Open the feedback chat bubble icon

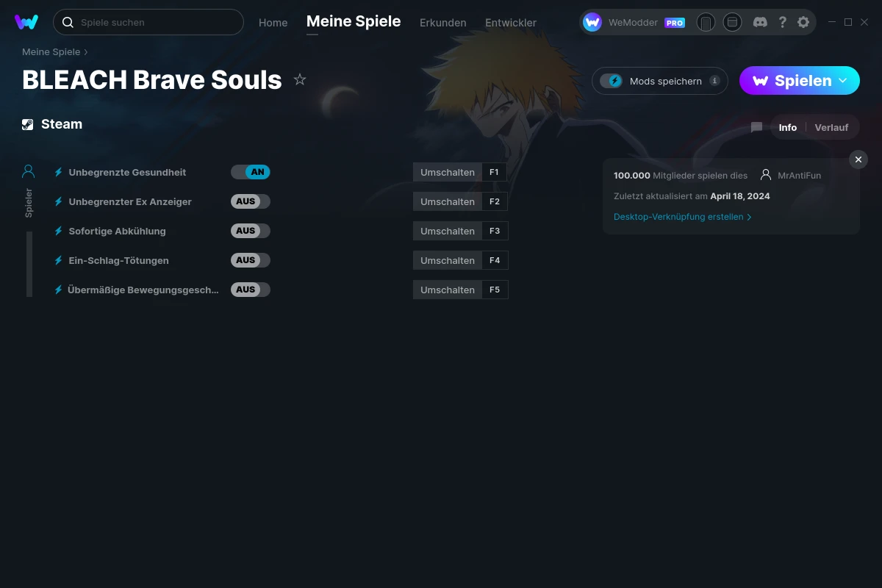[756, 127]
